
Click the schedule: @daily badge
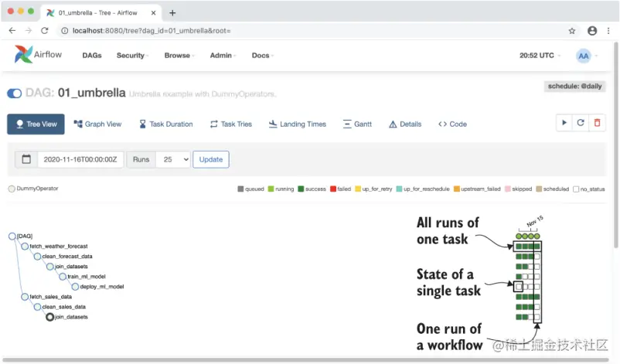coord(574,86)
